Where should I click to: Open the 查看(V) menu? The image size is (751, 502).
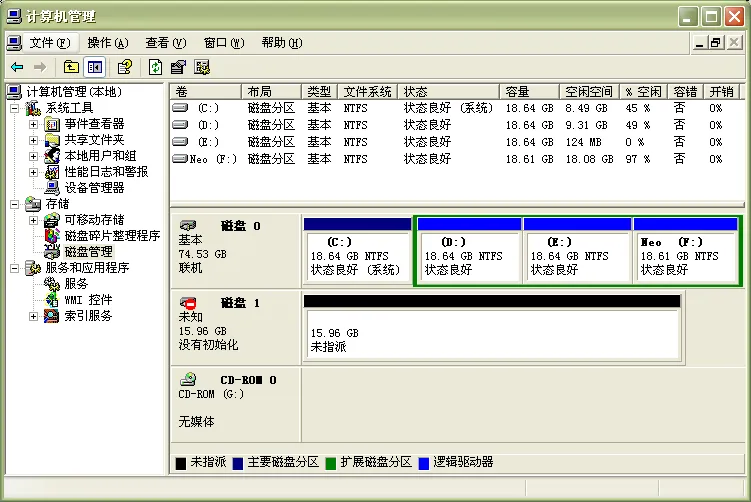point(166,43)
